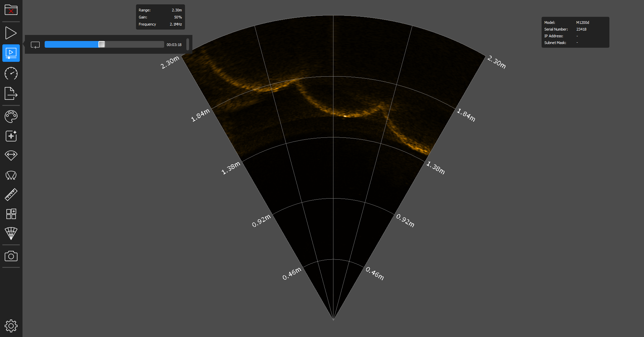Image resolution: width=644 pixels, height=337 pixels.
Task: Click the unplayed portion of the progress bar
Action: tap(134, 44)
